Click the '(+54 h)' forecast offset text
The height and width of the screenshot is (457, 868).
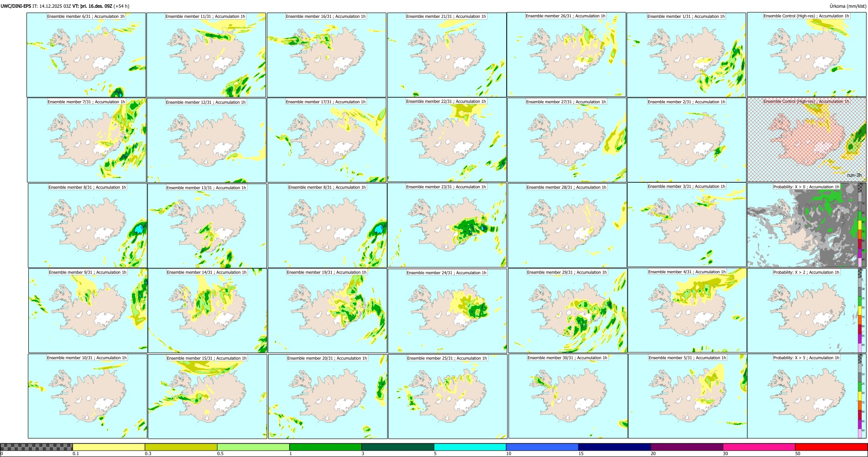point(122,6)
